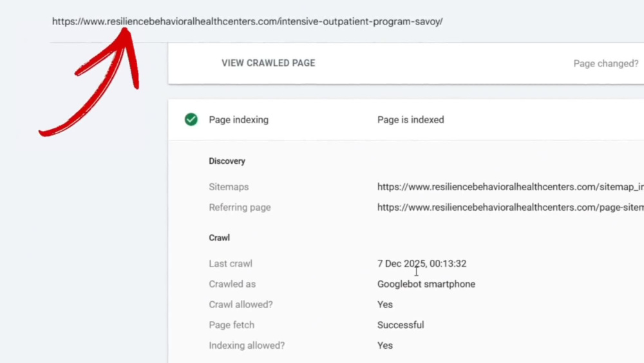Click the Page changed? link
This screenshot has width=644, height=363.
(606, 64)
